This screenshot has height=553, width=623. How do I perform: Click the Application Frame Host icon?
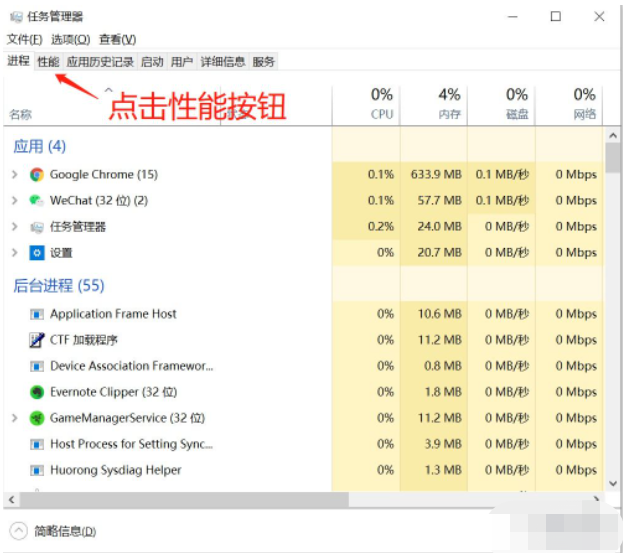(x=37, y=314)
